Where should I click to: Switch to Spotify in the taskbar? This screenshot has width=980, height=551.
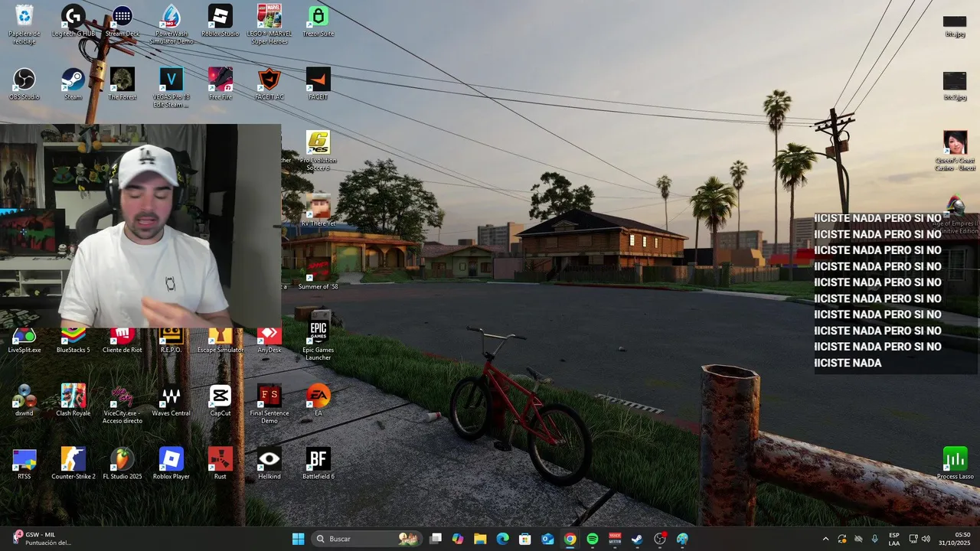coord(593,539)
